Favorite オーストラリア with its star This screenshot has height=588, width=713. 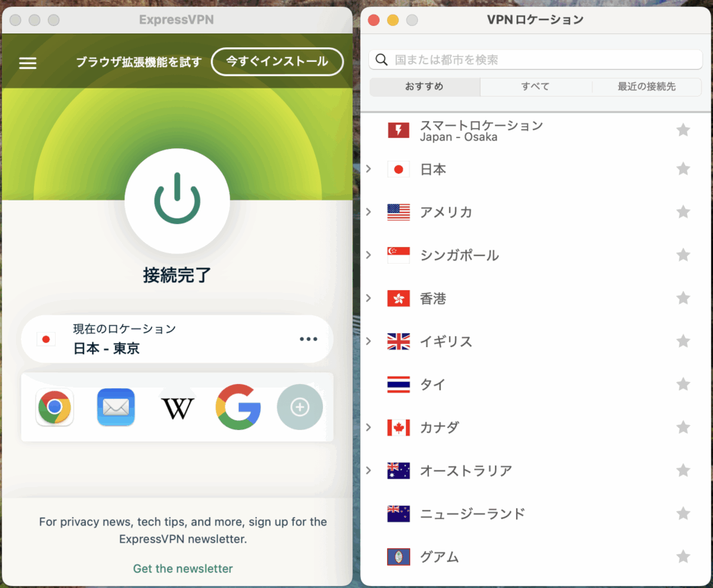[x=683, y=470]
